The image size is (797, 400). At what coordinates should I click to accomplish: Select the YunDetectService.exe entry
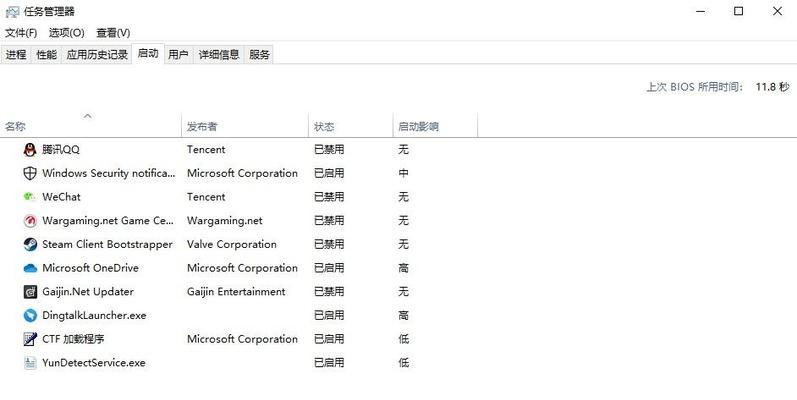point(94,363)
